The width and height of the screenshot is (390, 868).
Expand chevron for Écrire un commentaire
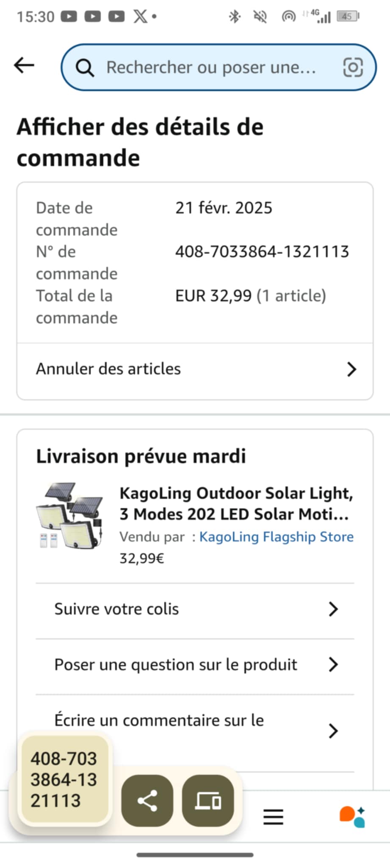click(x=333, y=731)
